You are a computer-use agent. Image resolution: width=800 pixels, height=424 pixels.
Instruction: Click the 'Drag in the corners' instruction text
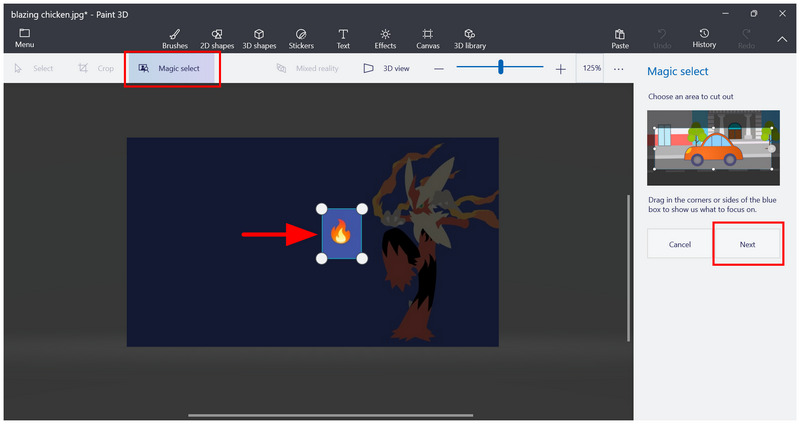[712, 205]
